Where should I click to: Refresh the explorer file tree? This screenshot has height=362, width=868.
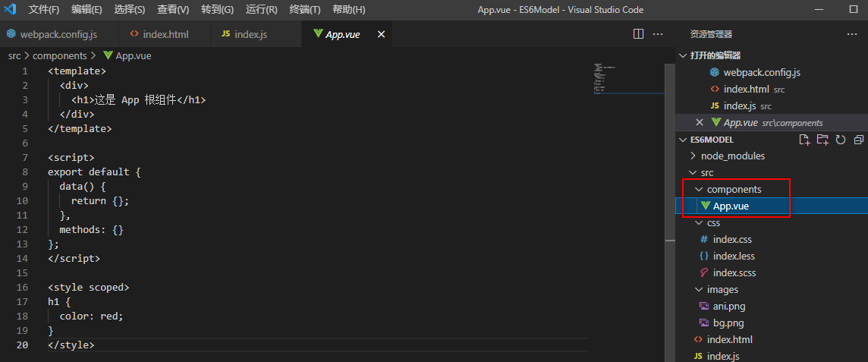(841, 140)
